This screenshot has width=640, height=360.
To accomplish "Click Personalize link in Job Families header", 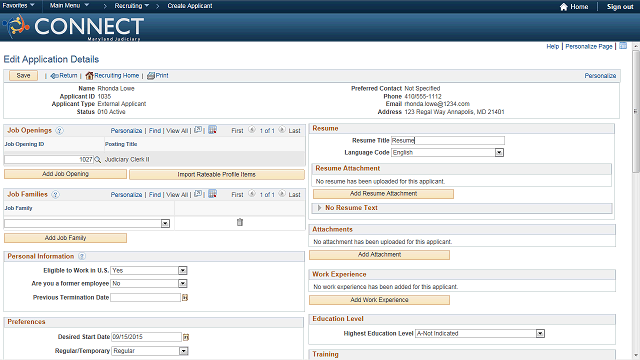I will point(126,195).
